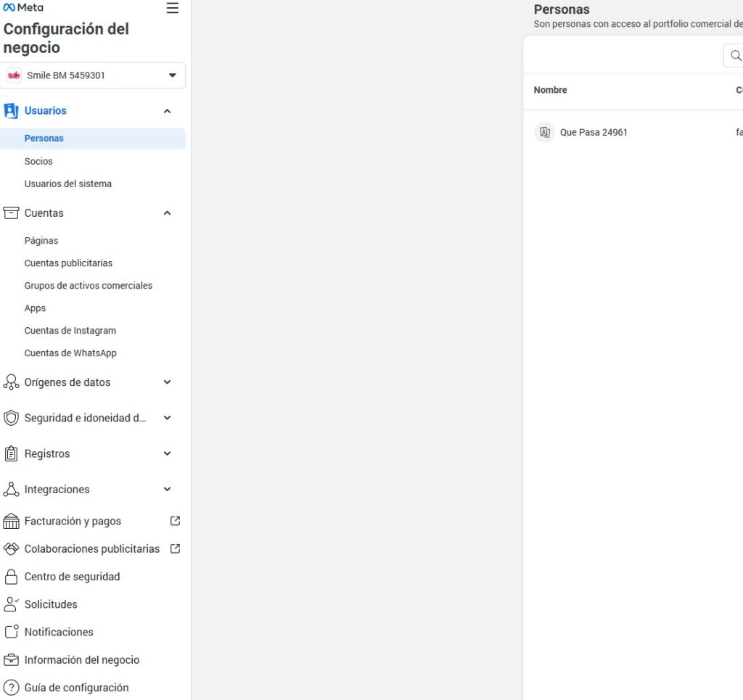Screen dimensions: 743x700
Task: Click the Notificaciones bell icon
Action: (10, 632)
